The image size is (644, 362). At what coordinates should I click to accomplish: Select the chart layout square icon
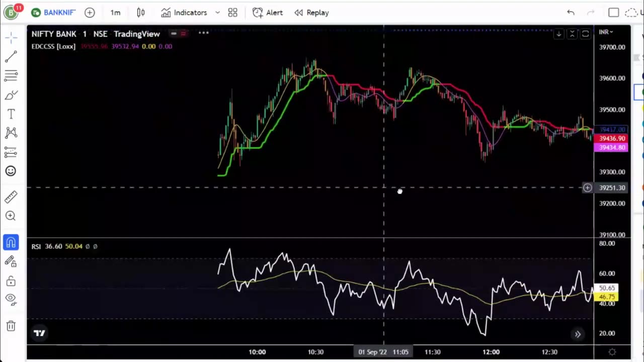click(613, 13)
